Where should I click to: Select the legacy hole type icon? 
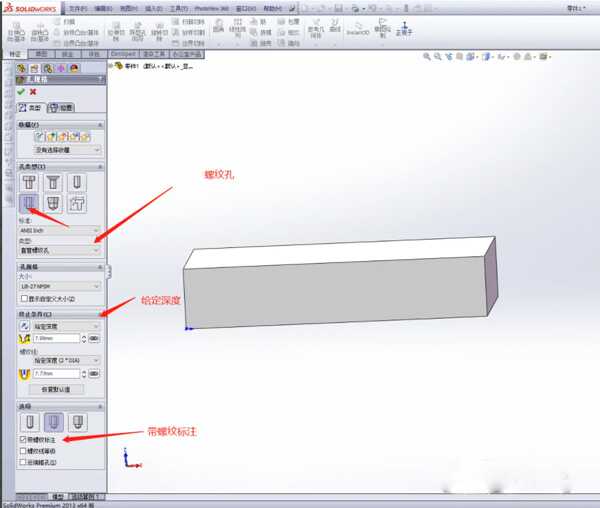pyautogui.click(x=77, y=204)
